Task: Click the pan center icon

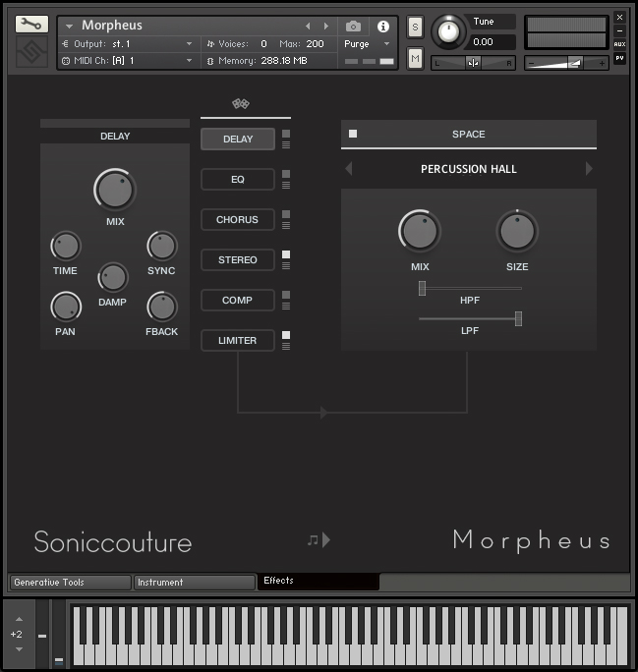Action: coord(474,63)
